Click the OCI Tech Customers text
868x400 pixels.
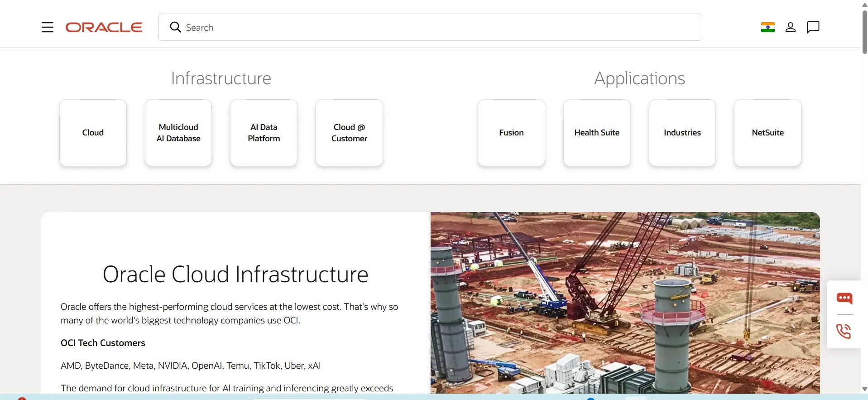click(x=103, y=343)
